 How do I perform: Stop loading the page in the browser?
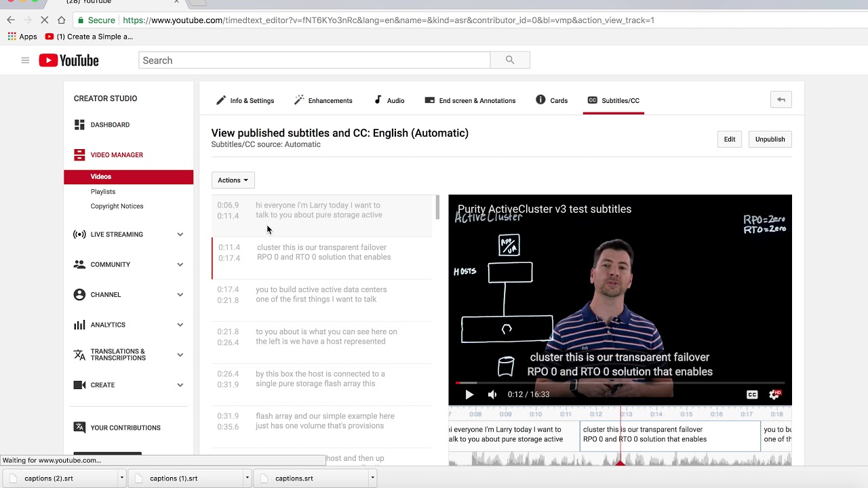pos(44,20)
